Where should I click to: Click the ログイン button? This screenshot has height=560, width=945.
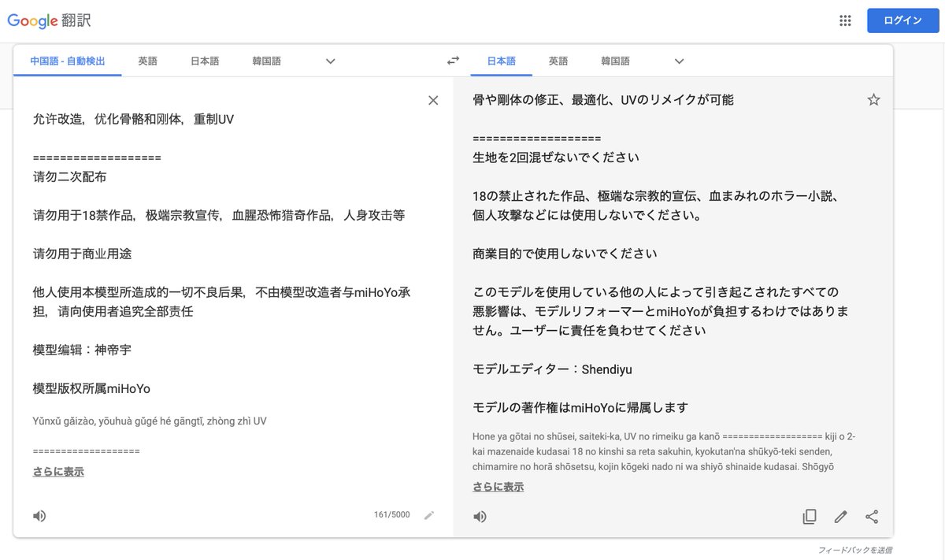click(x=902, y=20)
